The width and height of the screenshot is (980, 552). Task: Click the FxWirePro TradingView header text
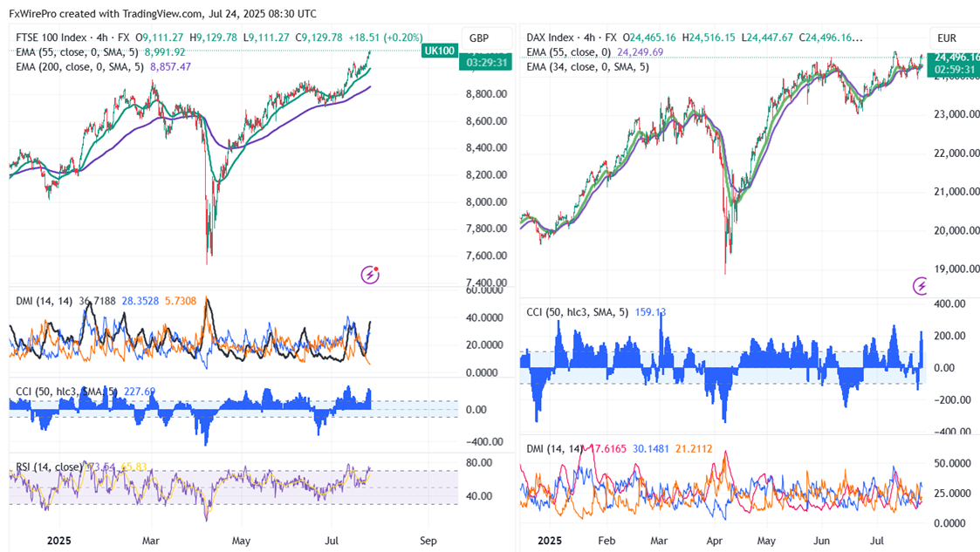162,14
